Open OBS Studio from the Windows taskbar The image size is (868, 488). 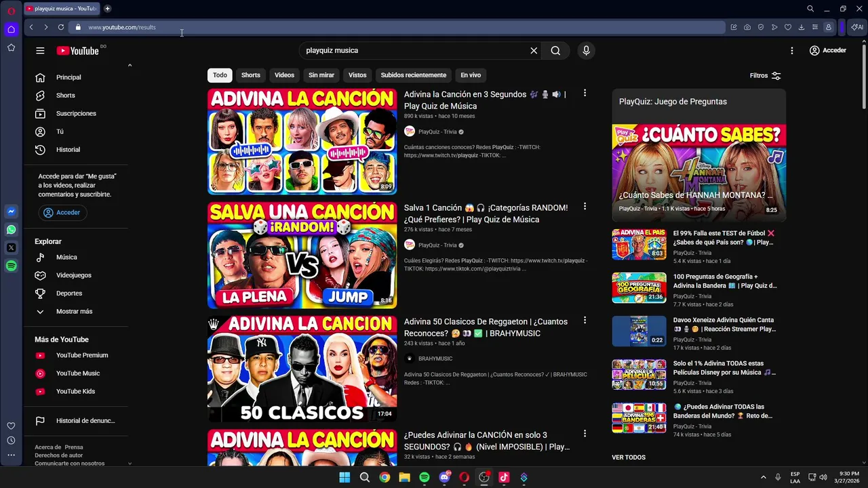[x=484, y=477]
